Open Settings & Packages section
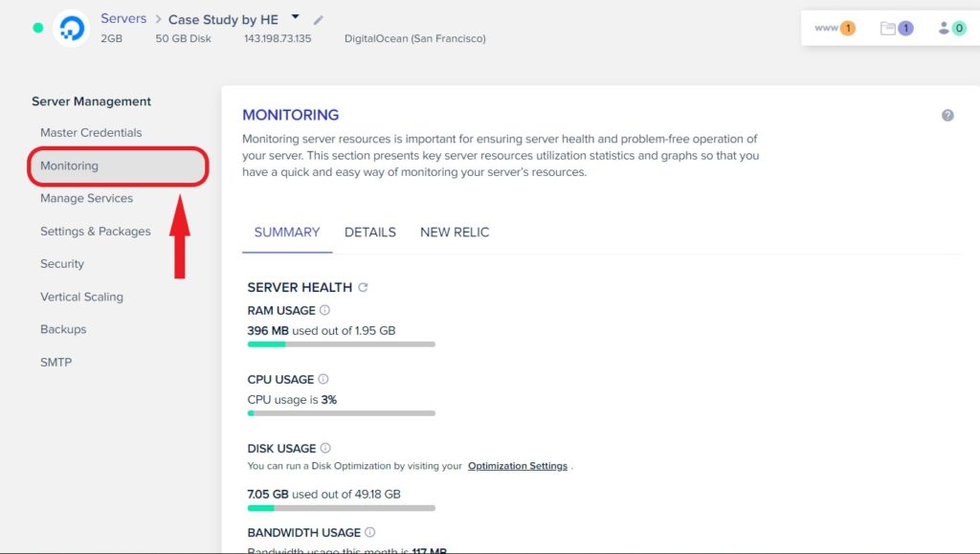This screenshot has width=980, height=554. click(x=96, y=232)
